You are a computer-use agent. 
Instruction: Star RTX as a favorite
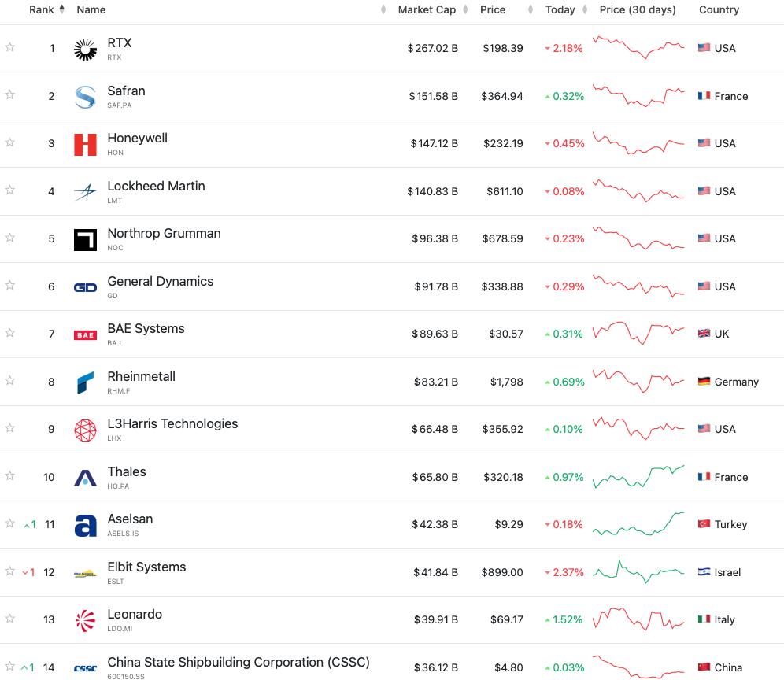tap(10, 47)
